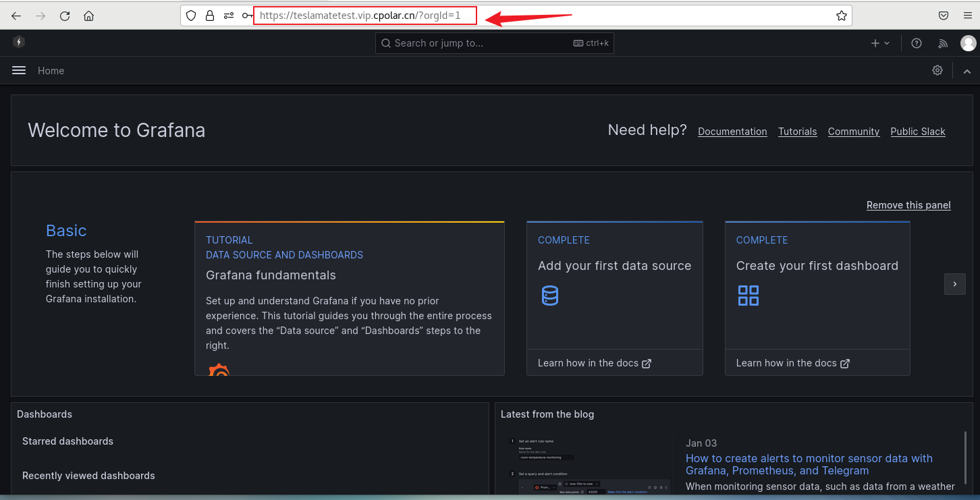Open the Public Slack link

pyautogui.click(x=918, y=132)
